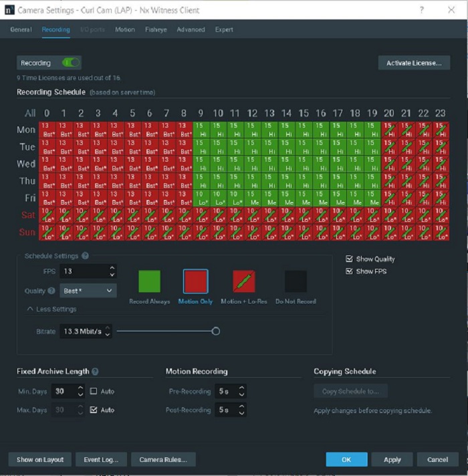Select hour column header 0

tap(47, 113)
